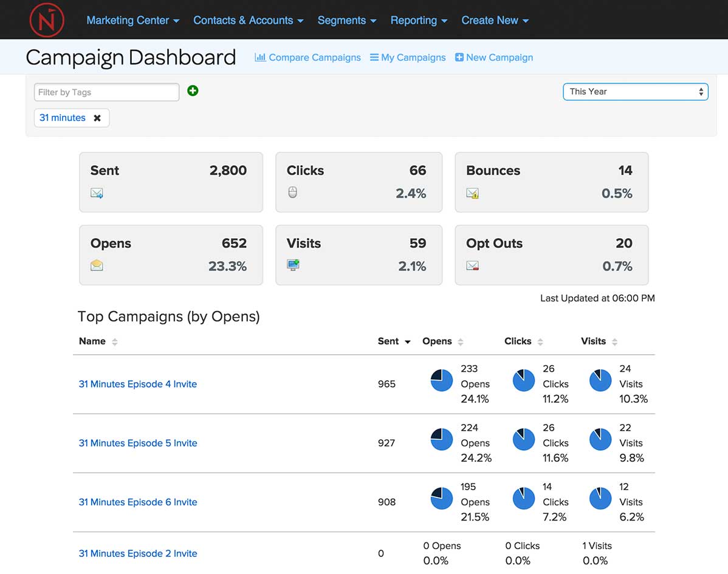The width and height of the screenshot is (728, 574).
Task: Click the 908 sent count
Action: coord(386,502)
